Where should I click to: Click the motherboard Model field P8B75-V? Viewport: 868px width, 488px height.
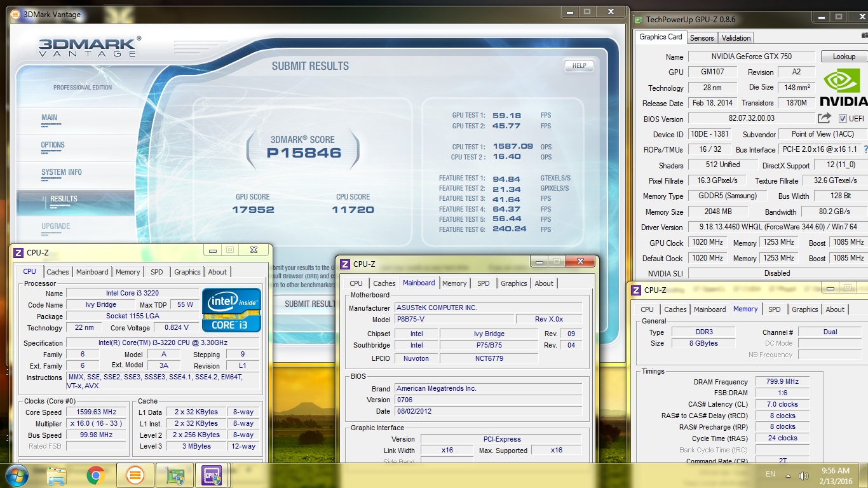(454, 319)
